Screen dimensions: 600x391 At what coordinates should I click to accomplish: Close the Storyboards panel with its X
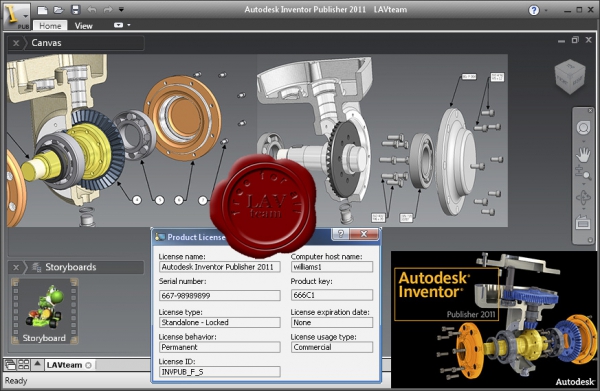point(16,267)
